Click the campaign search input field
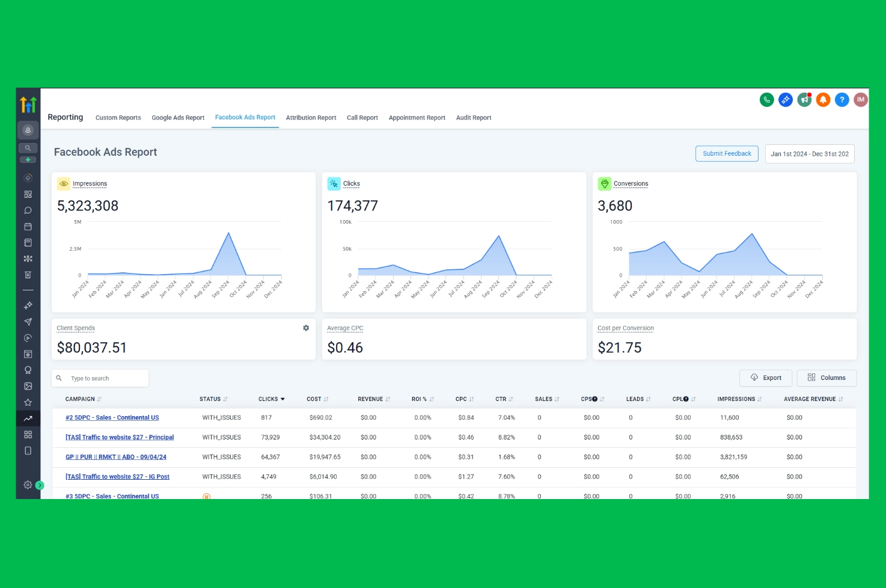Image resolution: width=886 pixels, height=588 pixels. [x=105, y=378]
